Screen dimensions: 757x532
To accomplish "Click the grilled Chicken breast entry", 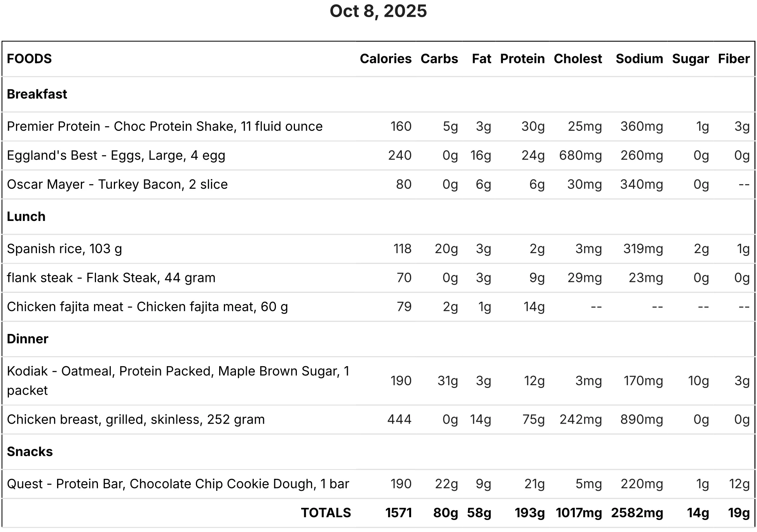I will pos(136,419).
